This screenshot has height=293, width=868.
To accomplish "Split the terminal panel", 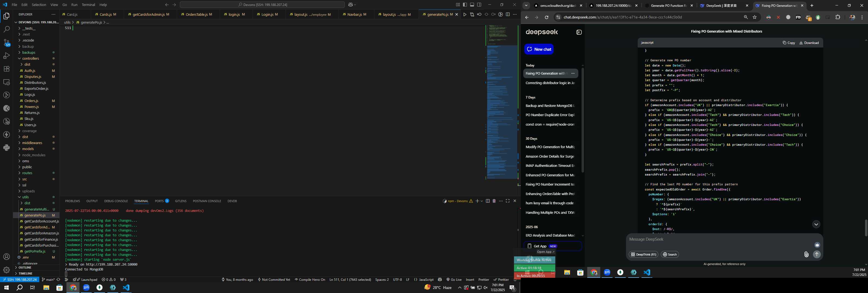I will (488, 201).
